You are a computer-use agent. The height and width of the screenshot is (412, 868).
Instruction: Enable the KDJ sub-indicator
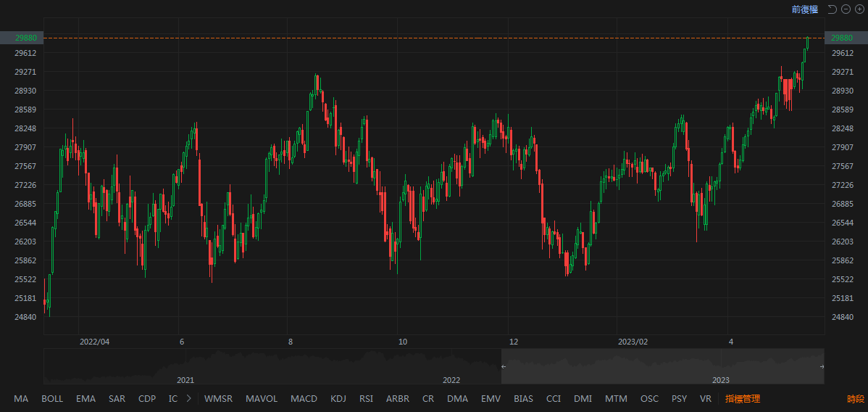338,399
